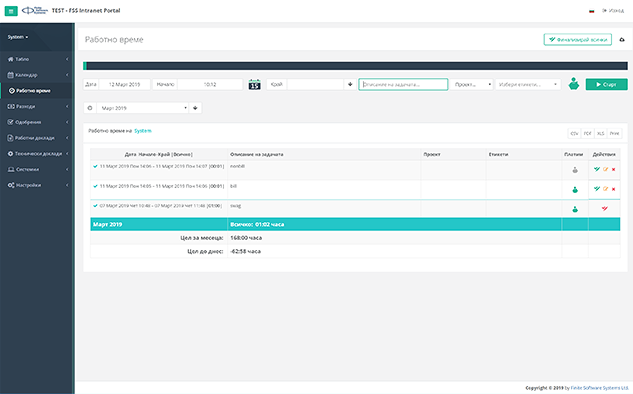Open the Настройки menu item
This screenshot has width=633, height=394.
37,185
